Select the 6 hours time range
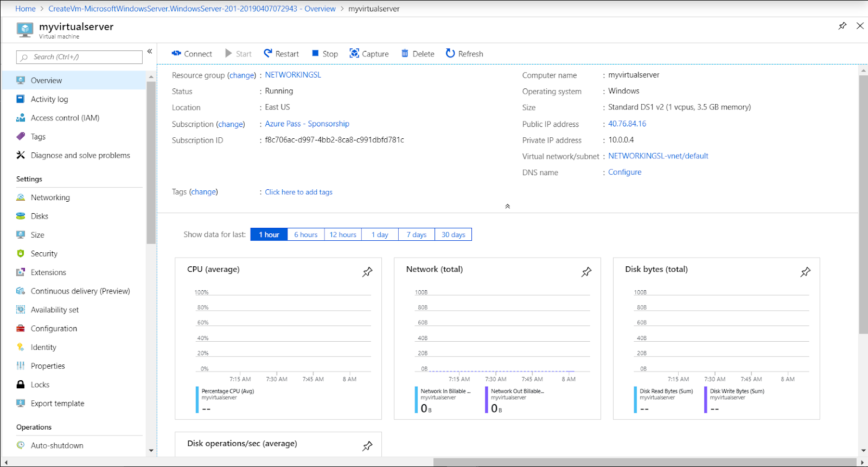Image resolution: width=868 pixels, height=467 pixels. 306,234
